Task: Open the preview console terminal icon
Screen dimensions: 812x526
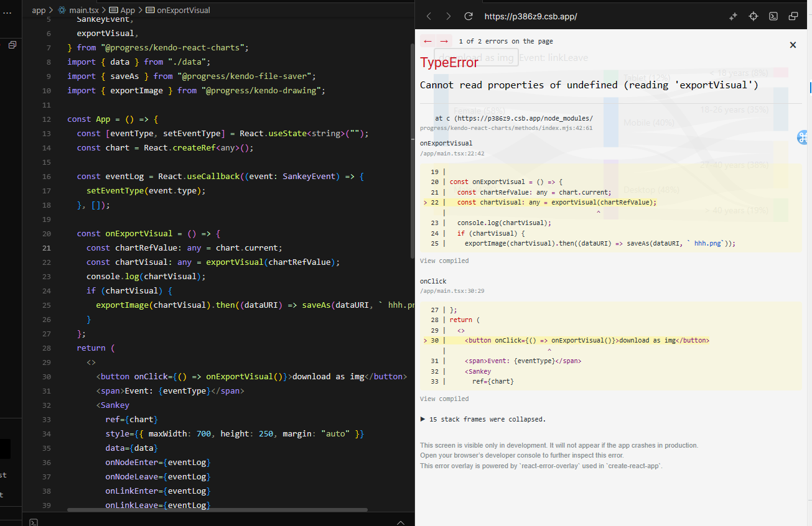Action: tap(773, 16)
